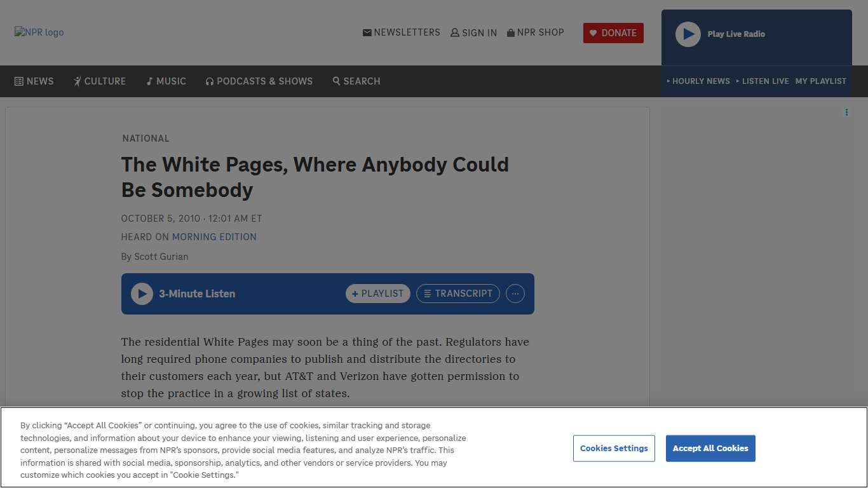Click the Sign In person icon
868x488 pixels.
pyautogui.click(x=454, y=32)
